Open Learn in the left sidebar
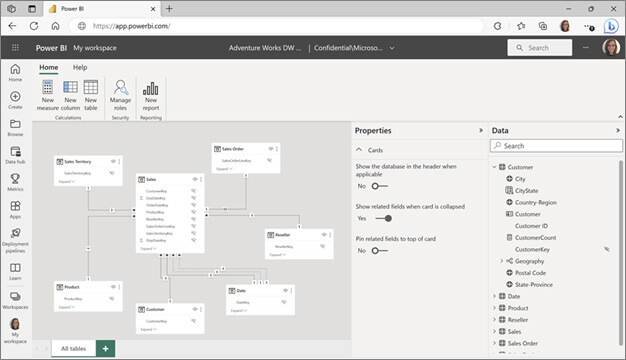Viewport: 626px width, 360px height. [x=15, y=271]
